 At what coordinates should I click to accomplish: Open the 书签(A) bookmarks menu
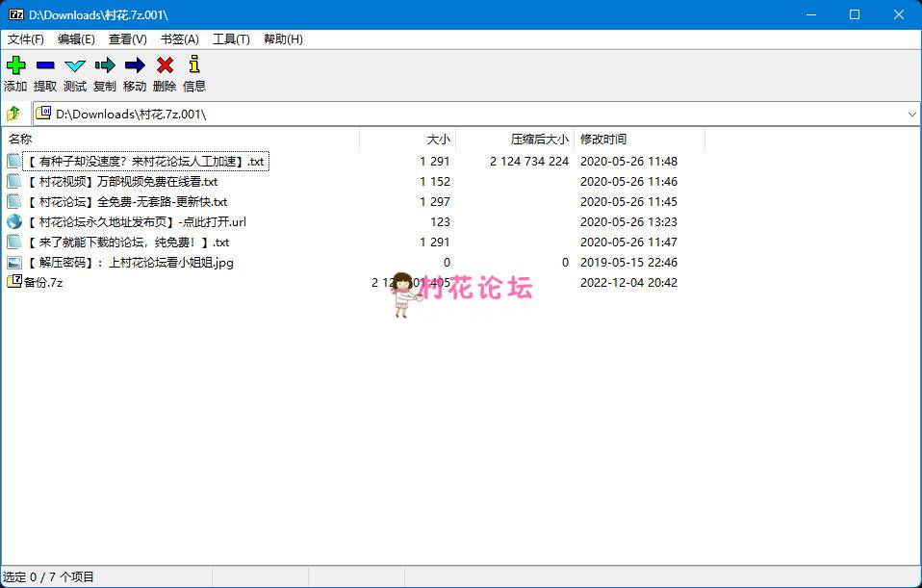coord(179,39)
